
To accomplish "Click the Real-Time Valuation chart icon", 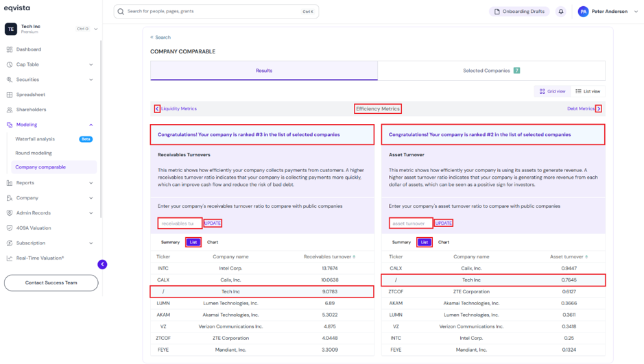I will coord(10,258).
